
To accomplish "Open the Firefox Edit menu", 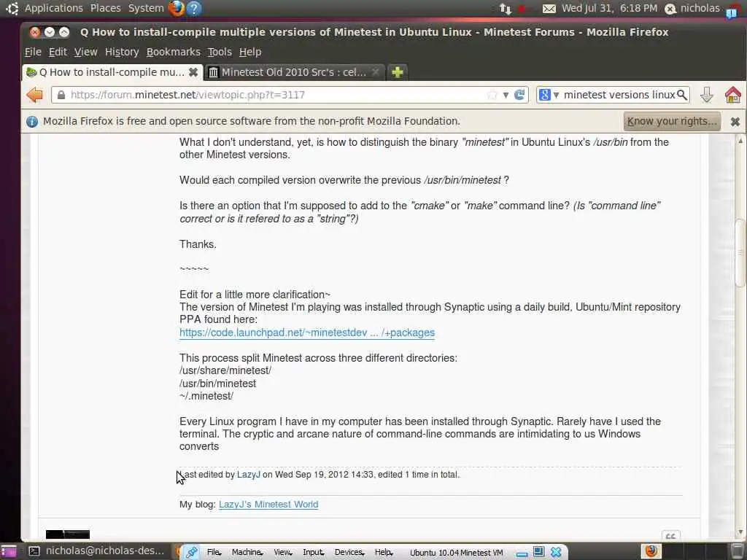I will click(58, 52).
